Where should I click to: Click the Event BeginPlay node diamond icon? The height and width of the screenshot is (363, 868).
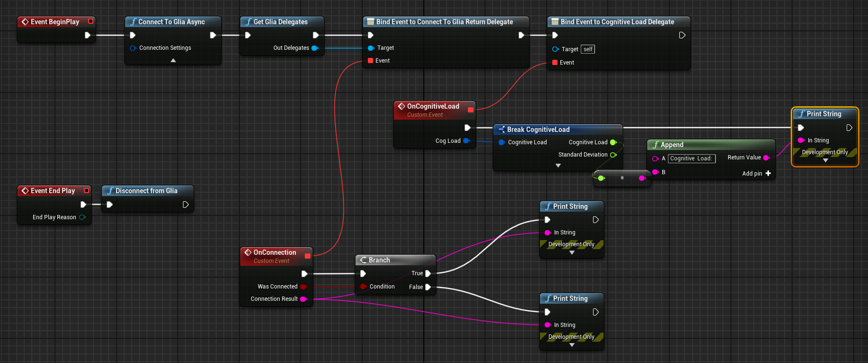point(25,22)
